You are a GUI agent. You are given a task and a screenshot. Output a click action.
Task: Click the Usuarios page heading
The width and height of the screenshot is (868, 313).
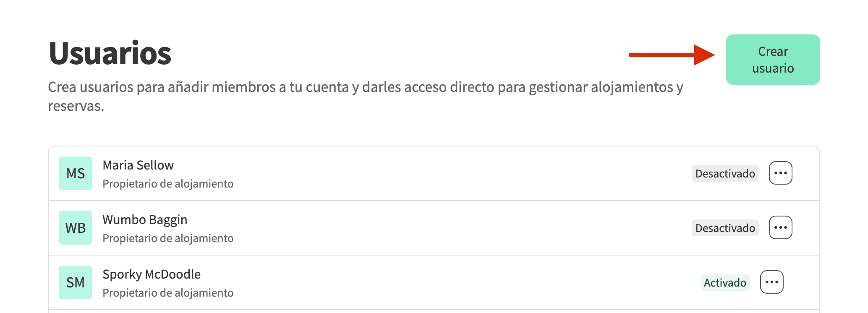coord(110,54)
